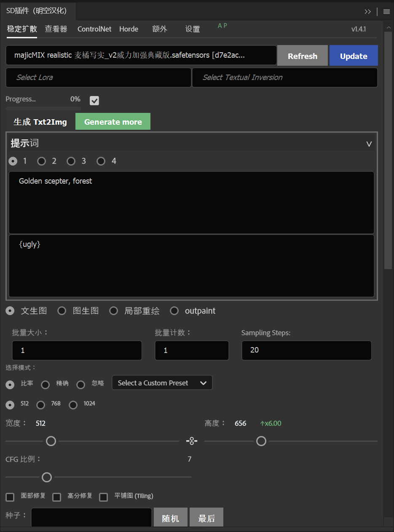Screen dimensions: 394x532
Task: Open the Select Textual Inversion dropdown
Action: pos(284,78)
